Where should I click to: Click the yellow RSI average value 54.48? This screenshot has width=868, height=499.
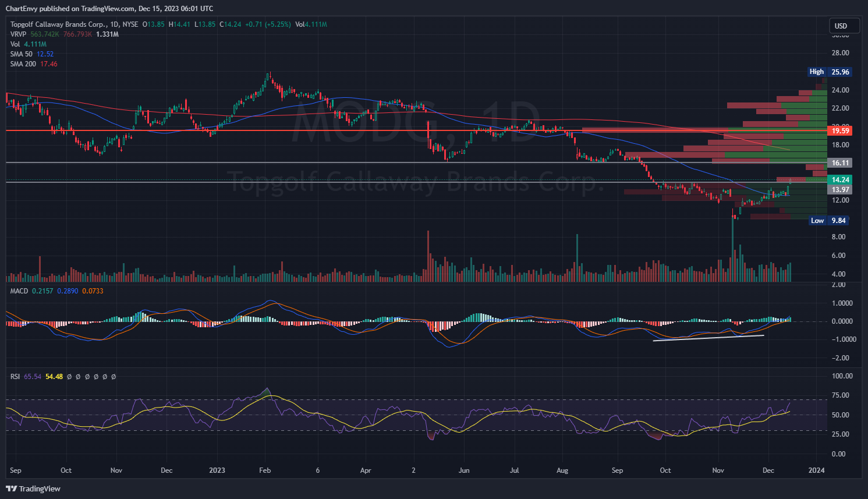coord(54,377)
